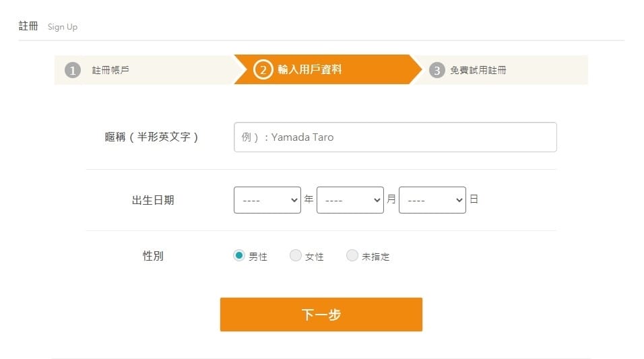Open the birth year dropdown
644x359 pixels.
pos(267,200)
